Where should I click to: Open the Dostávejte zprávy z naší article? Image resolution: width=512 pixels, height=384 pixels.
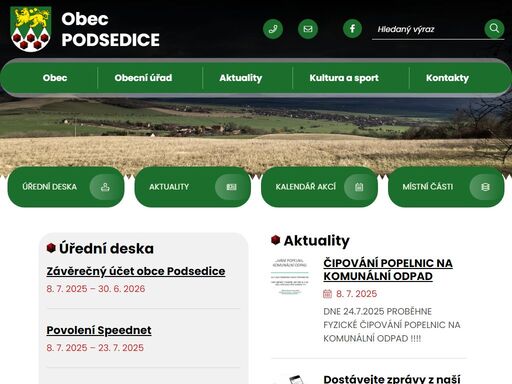point(392,379)
